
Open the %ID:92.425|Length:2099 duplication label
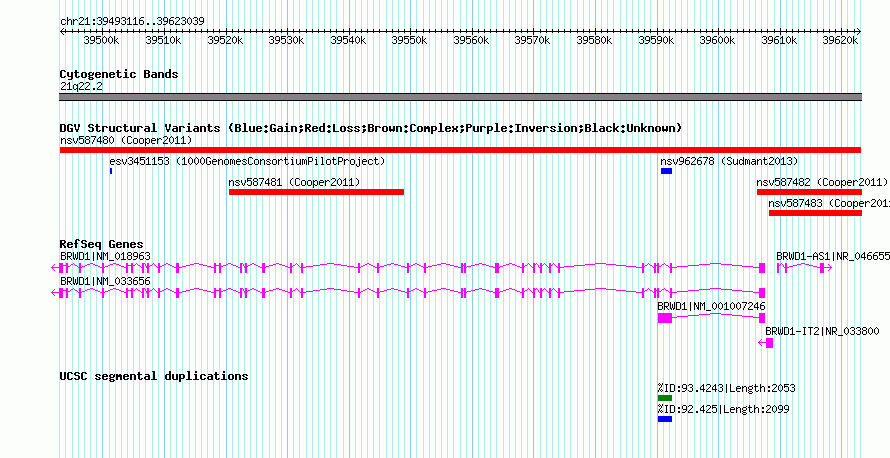tap(724, 410)
